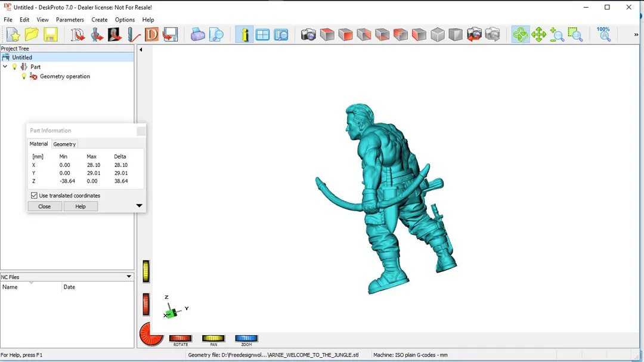Toggle the yellow Part Information 'i' icon
The image size is (644, 362).
[244, 35]
